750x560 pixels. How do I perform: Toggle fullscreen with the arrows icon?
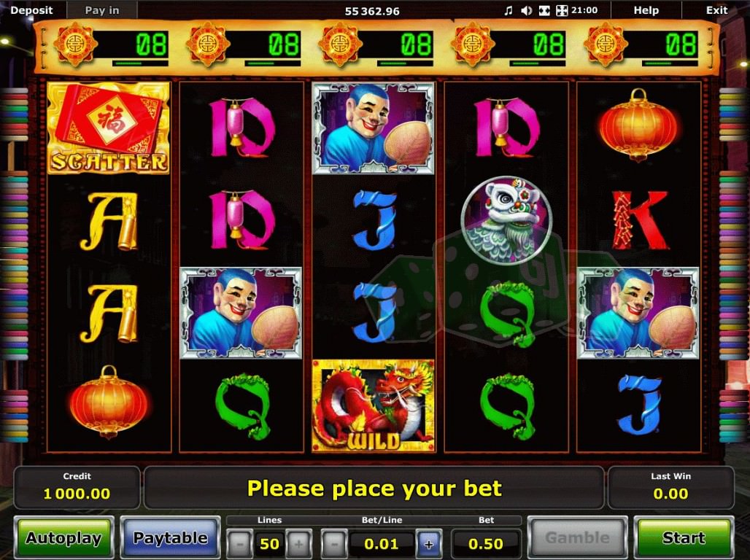562,10
